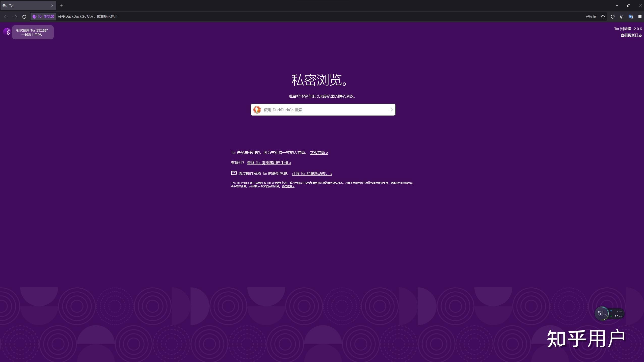Restore the browser window size

click(628, 6)
